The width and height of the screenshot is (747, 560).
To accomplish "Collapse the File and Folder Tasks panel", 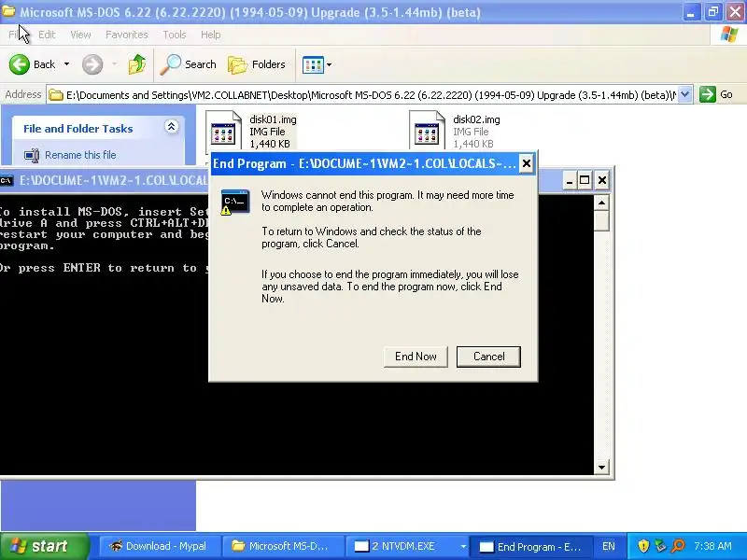I will 171,127.
